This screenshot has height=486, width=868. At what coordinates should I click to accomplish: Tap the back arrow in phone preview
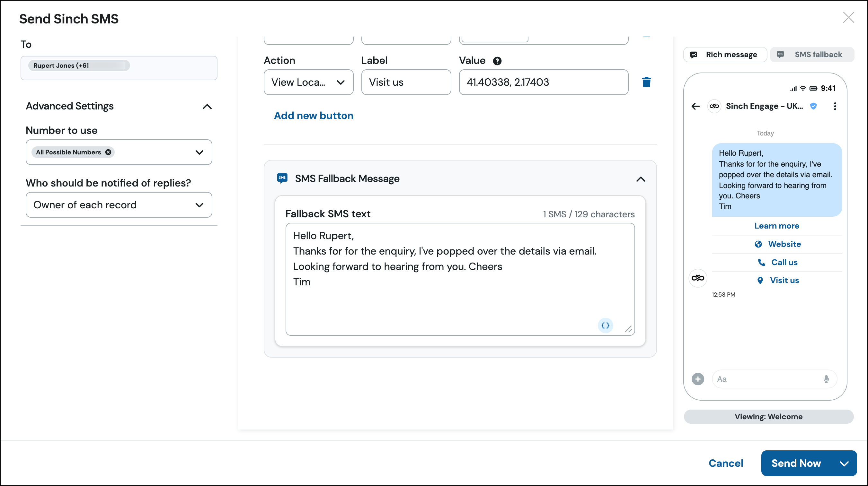click(695, 107)
